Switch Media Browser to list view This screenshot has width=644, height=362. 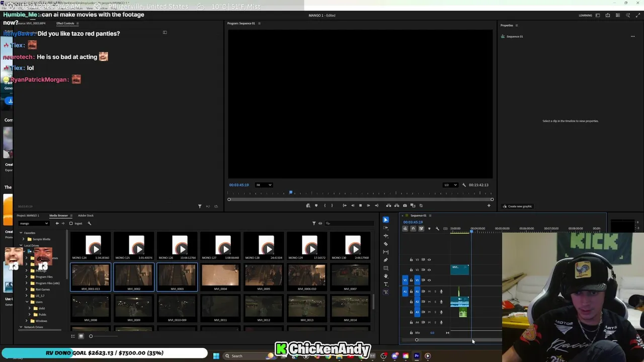point(73,336)
